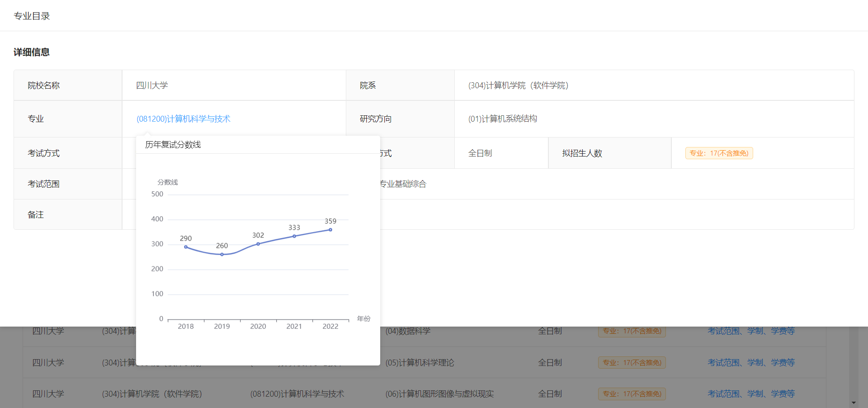
Task: Click the (04)数据科学 direction cell
Action: pyautogui.click(x=408, y=331)
